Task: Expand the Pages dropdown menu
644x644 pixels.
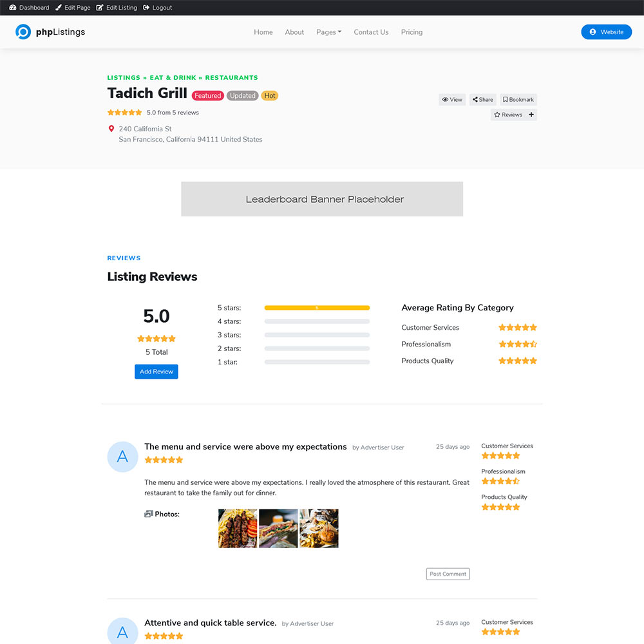Action: coord(328,32)
